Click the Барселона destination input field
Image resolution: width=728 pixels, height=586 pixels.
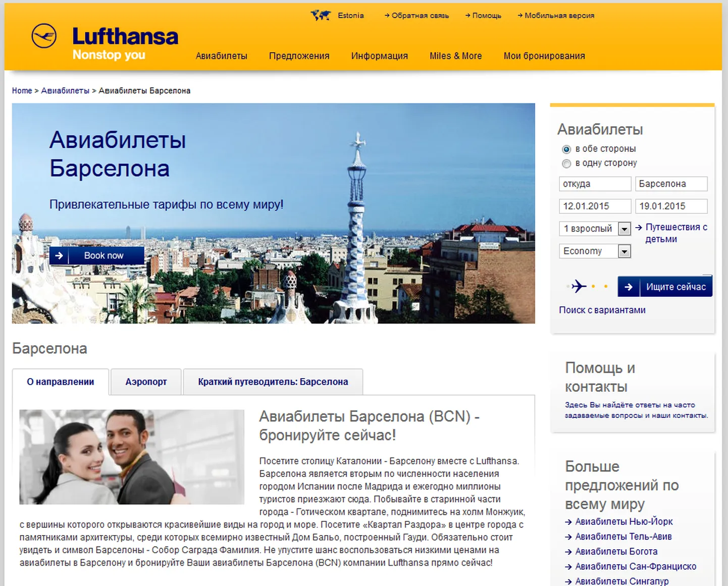coord(671,184)
